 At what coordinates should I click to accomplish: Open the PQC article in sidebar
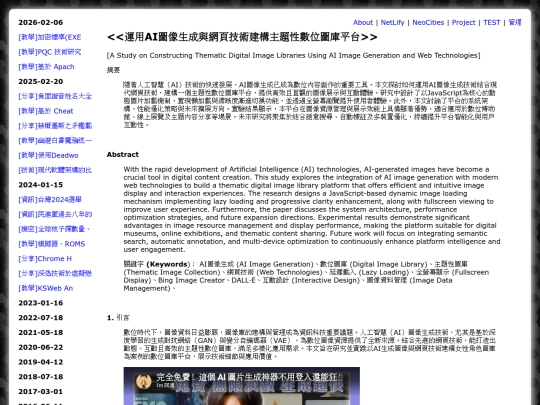50,52
